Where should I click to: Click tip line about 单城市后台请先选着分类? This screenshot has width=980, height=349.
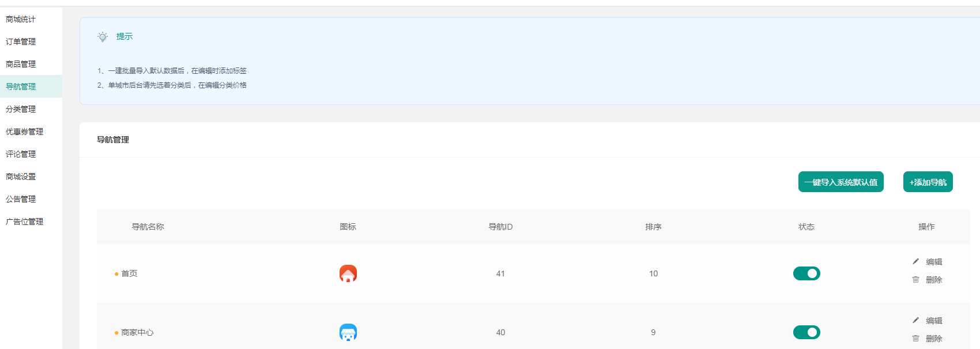pyautogui.click(x=172, y=85)
